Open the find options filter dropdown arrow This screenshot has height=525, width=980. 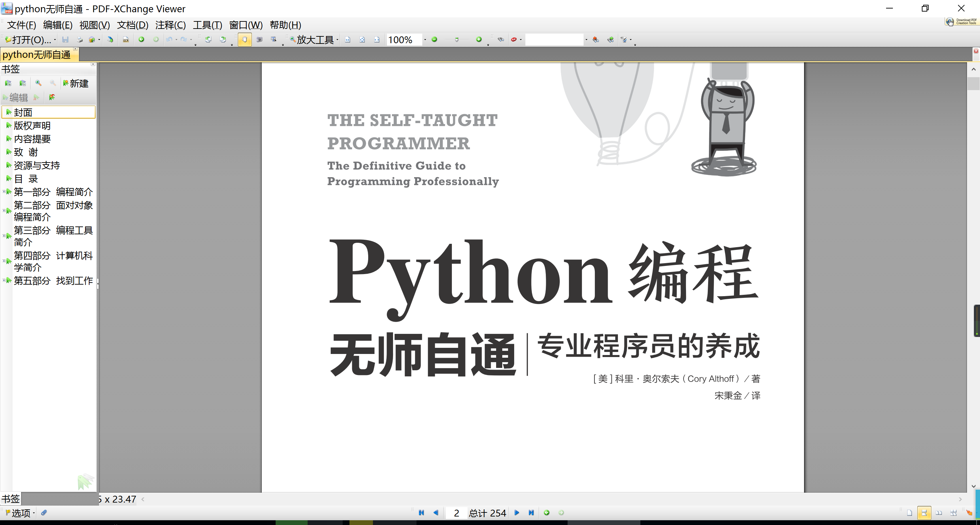pos(631,39)
